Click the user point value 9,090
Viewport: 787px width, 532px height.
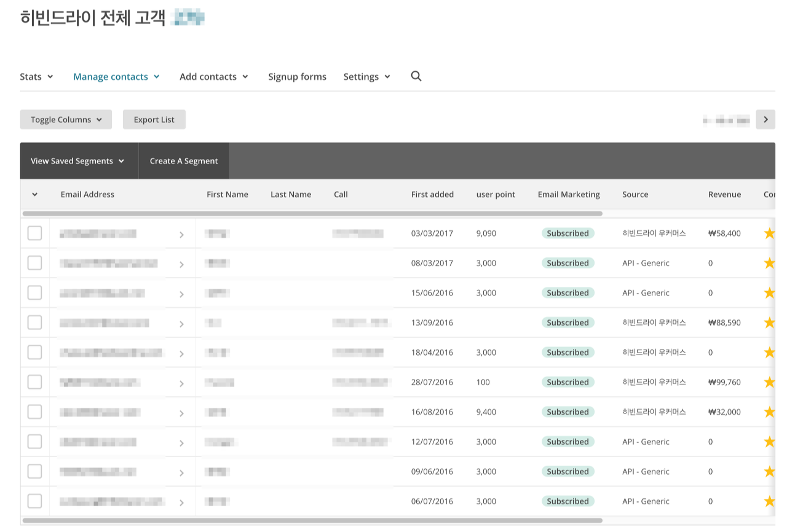486,233
